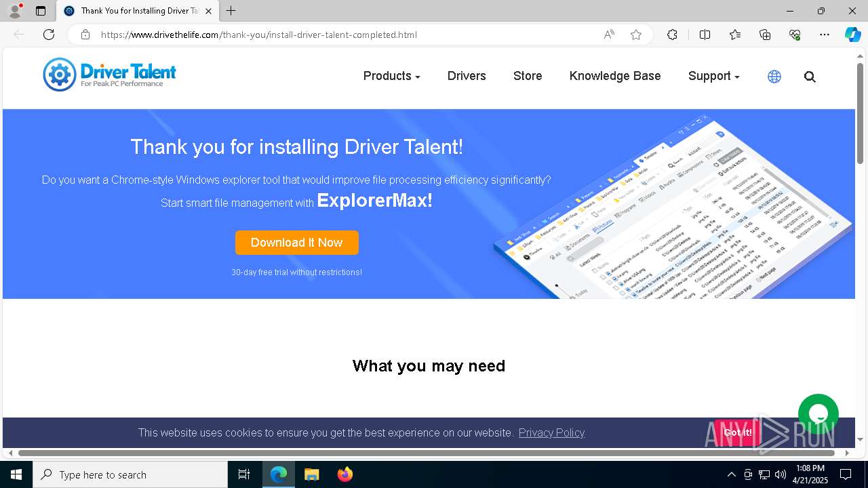Launch Firefox from taskbar
868x488 pixels.
(344, 474)
